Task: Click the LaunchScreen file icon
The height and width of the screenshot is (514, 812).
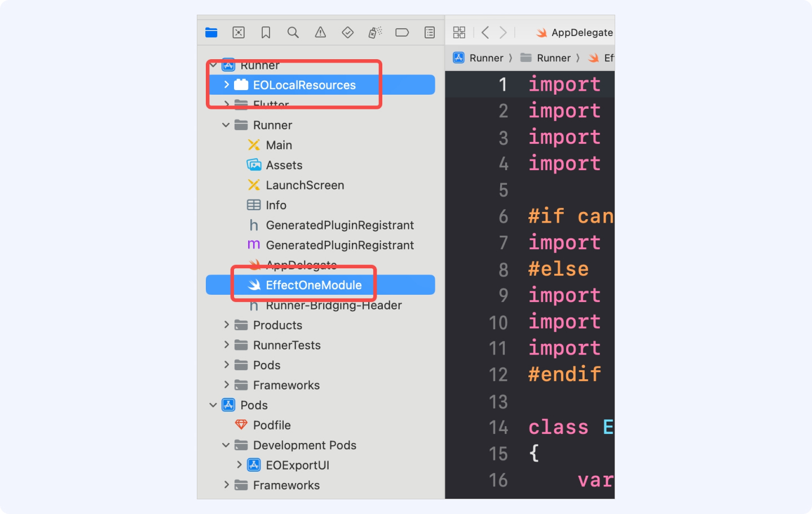Action: pos(254,185)
